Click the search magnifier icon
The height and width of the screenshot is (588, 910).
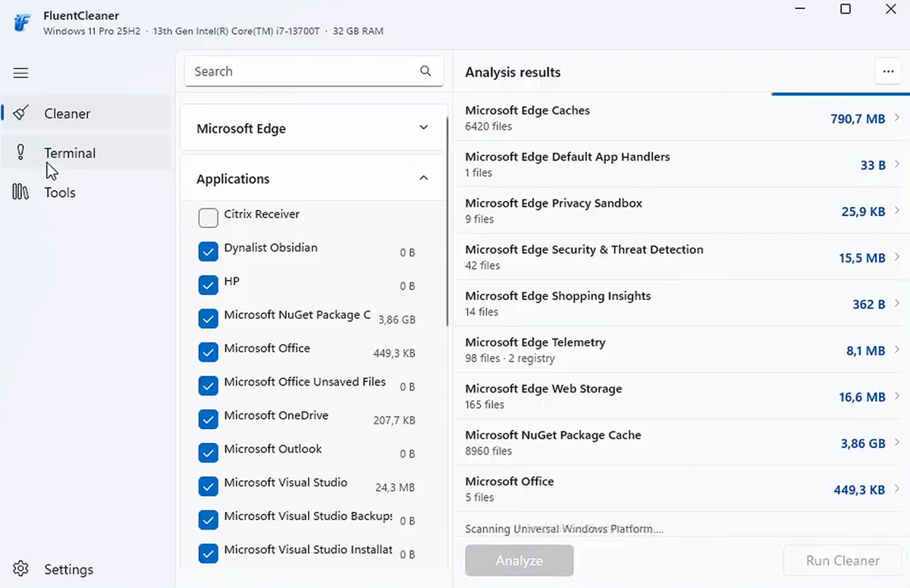point(425,71)
